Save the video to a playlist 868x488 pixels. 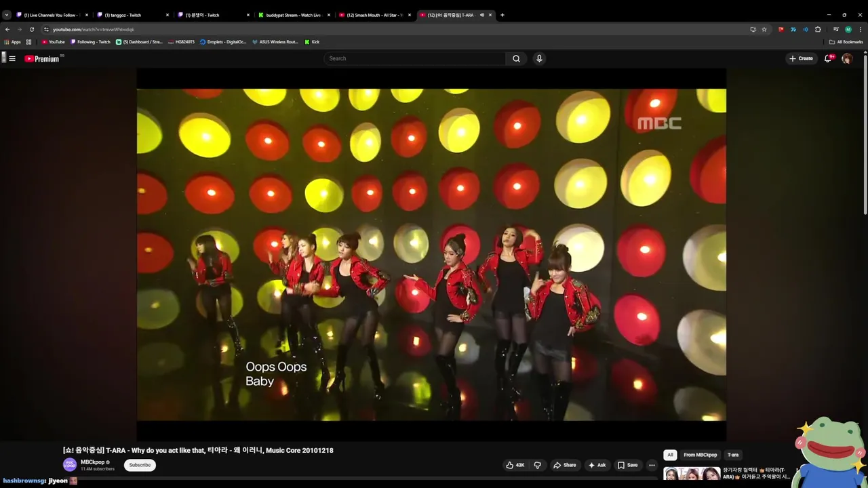627,465
